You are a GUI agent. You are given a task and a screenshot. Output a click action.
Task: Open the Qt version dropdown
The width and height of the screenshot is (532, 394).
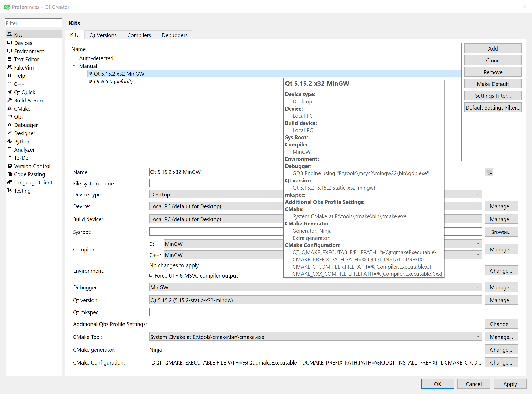point(315,300)
